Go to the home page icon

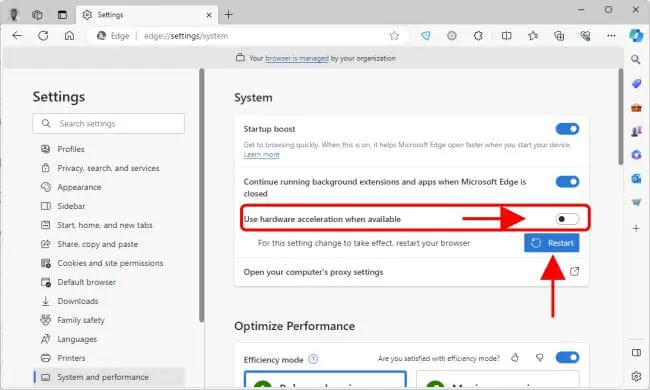pos(69,36)
